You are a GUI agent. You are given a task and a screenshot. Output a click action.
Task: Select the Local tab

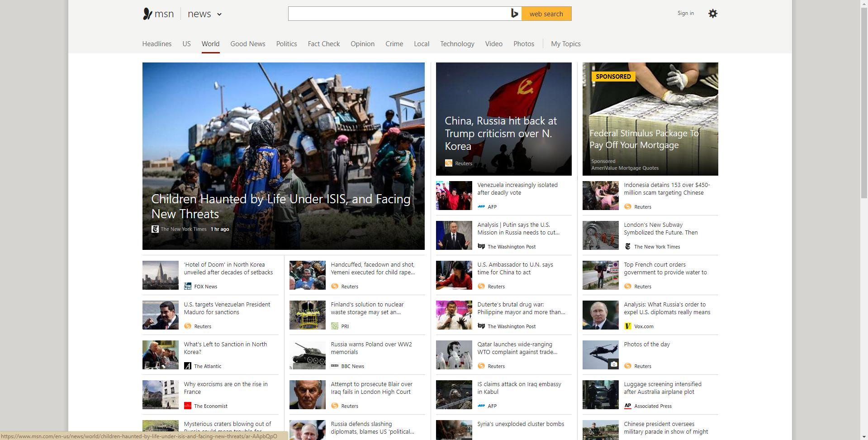422,44
